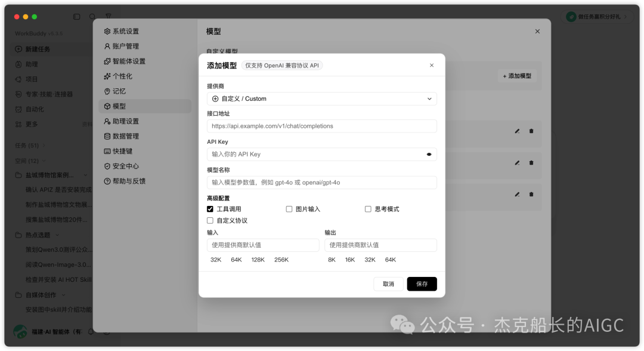Screen dimensions: 644x351
Task: Choose 64K input preset
Action: (236, 260)
